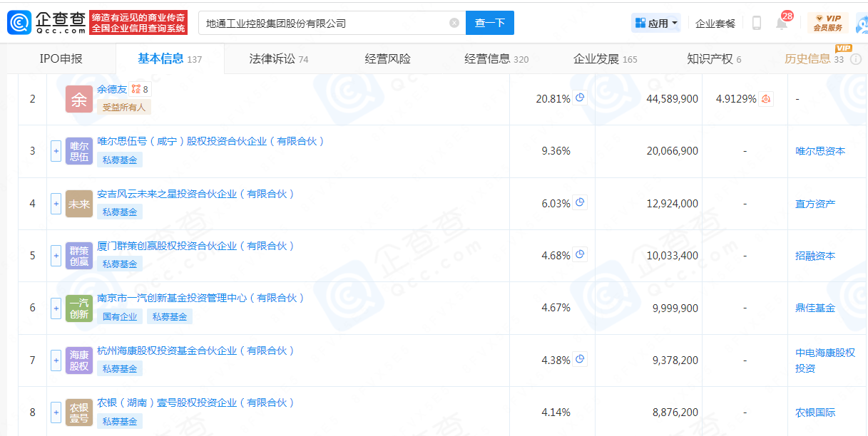Select the 基本信息 tab

[170, 59]
